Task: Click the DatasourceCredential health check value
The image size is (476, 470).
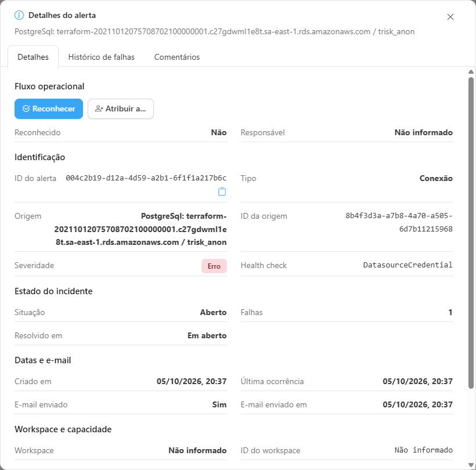Action: pyautogui.click(x=408, y=265)
